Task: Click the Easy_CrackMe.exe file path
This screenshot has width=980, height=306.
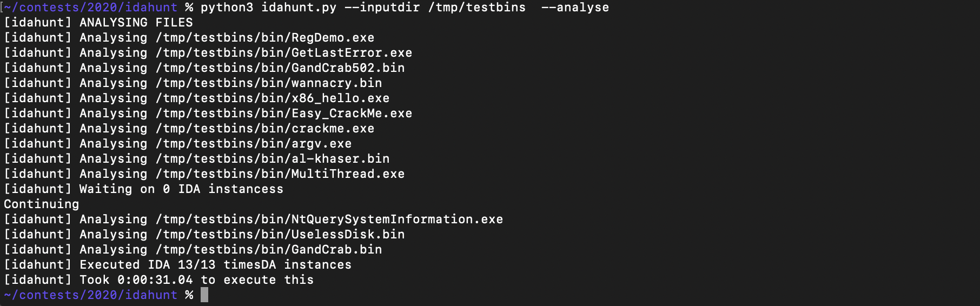Action: [x=284, y=114]
